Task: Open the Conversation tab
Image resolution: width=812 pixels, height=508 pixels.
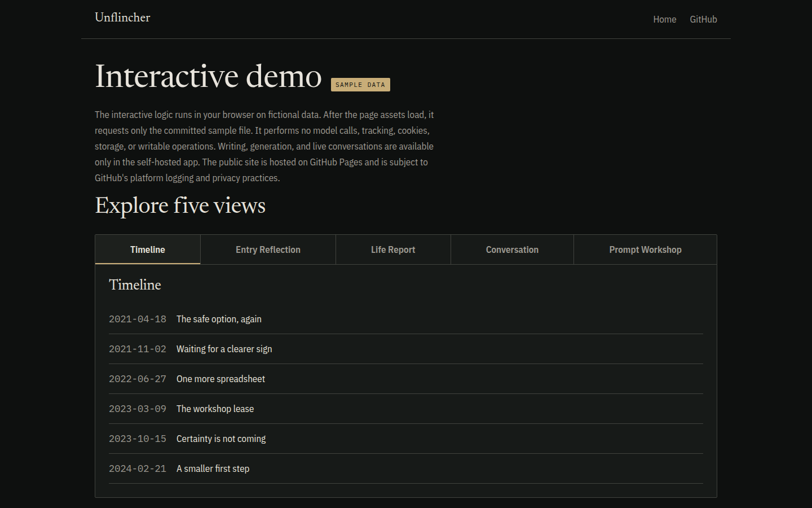Action: click(x=512, y=249)
